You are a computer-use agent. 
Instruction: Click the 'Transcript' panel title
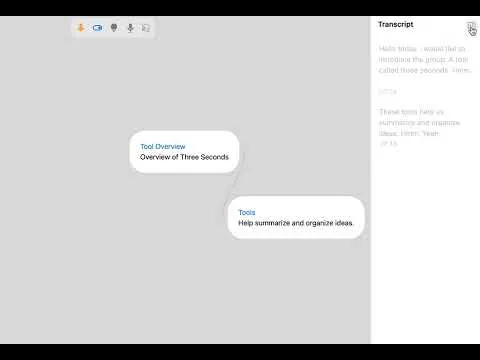[396, 24]
